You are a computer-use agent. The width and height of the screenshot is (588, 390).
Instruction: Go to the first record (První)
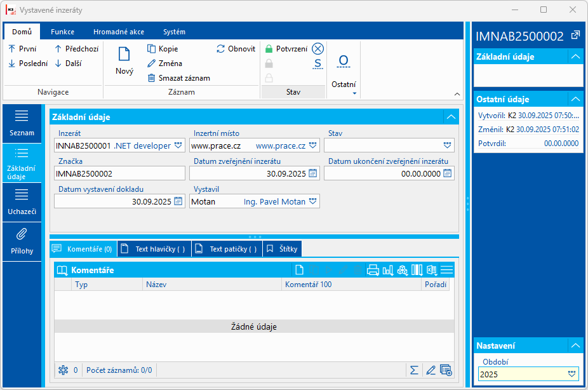[22, 49]
